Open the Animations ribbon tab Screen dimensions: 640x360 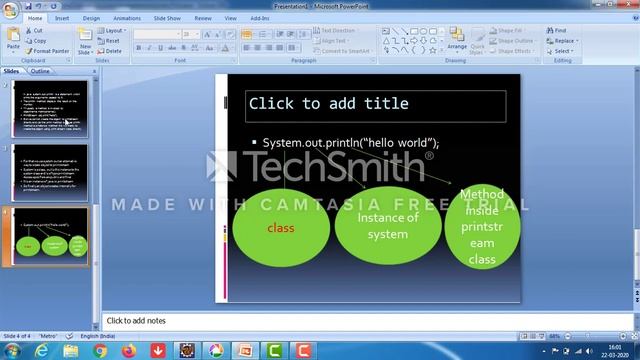127,18
